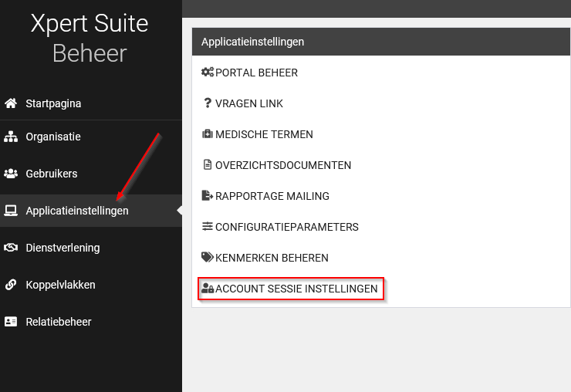Open Startpagina in the sidebar

53,103
